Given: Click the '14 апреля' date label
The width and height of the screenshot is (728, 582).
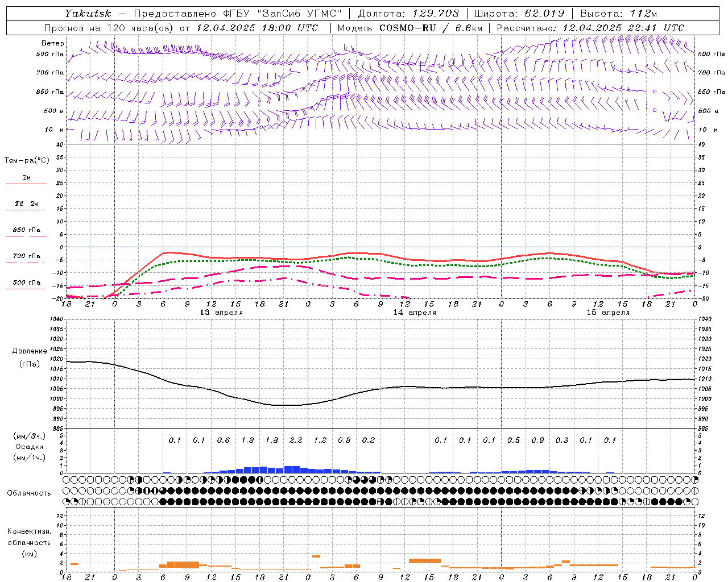Looking at the screenshot, I should [x=415, y=313].
